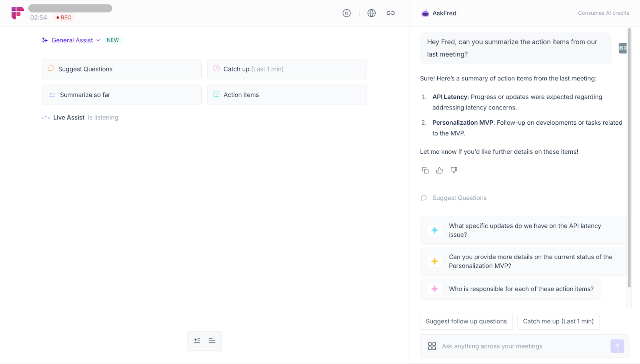This screenshot has height=364, width=640.
Task: Give the response a thumbs down
Action: point(454,170)
